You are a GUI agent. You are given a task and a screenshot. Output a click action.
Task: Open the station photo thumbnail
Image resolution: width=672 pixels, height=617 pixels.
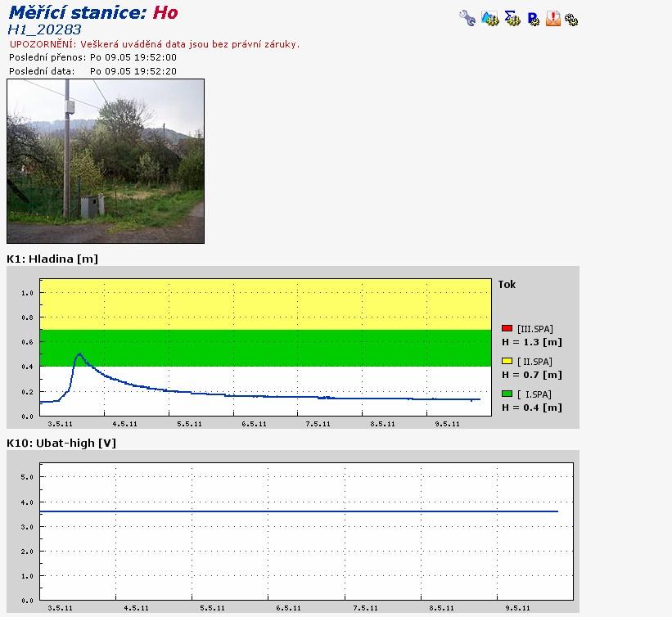(x=106, y=161)
